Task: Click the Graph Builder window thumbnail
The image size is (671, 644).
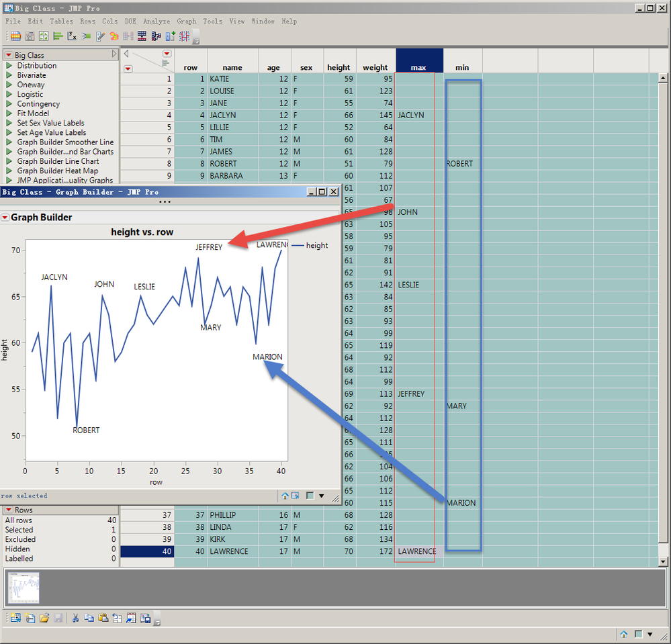Action: pyautogui.click(x=24, y=588)
